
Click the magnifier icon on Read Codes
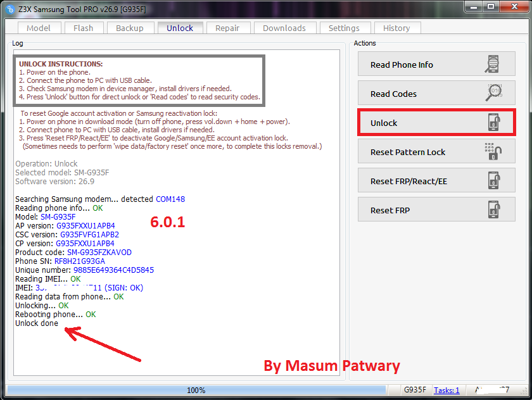click(494, 92)
